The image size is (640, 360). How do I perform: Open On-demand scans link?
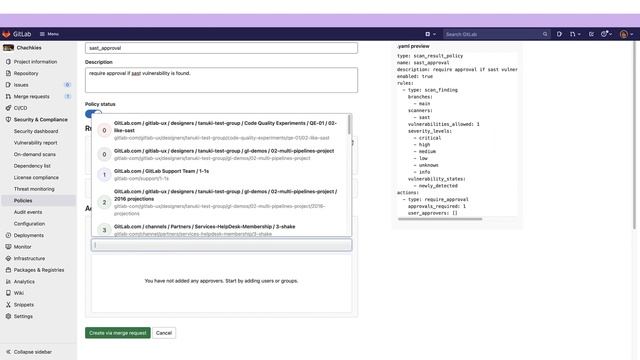pyautogui.click(x=35, y=154)
